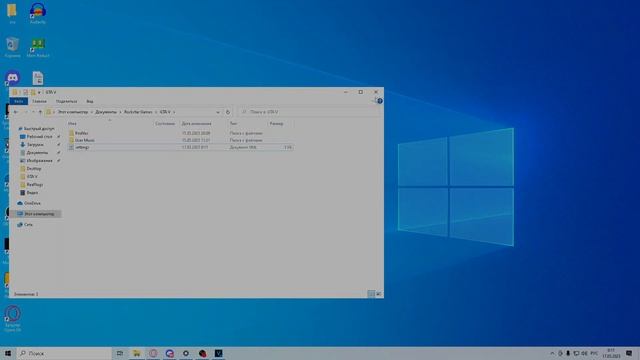Open the red ladybug app on the taskbar

pyautogui.click(x=202, y=353)
